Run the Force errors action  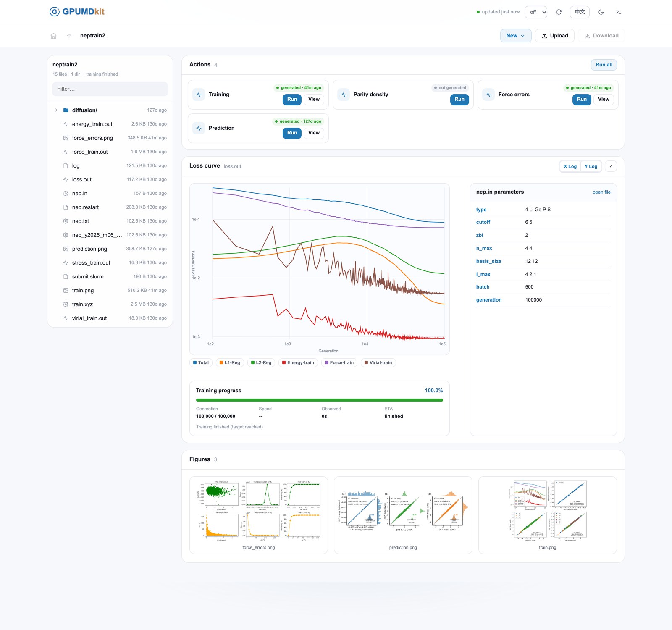pyautogui.click(x=582, y=99)
